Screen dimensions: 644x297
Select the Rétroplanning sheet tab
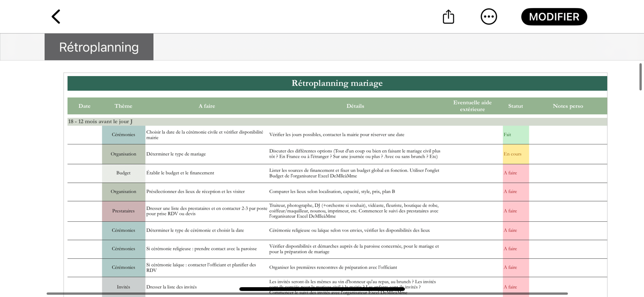[x=99, y=47]
